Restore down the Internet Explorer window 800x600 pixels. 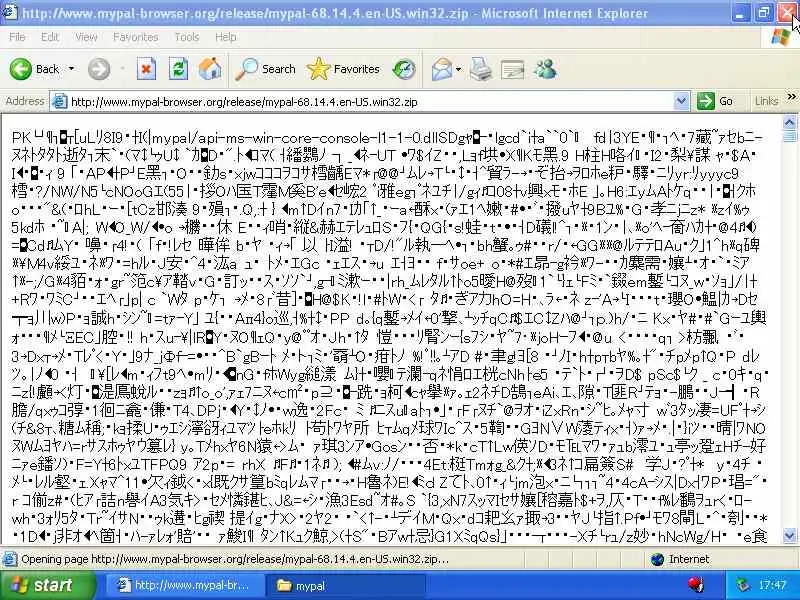[763, 13]
